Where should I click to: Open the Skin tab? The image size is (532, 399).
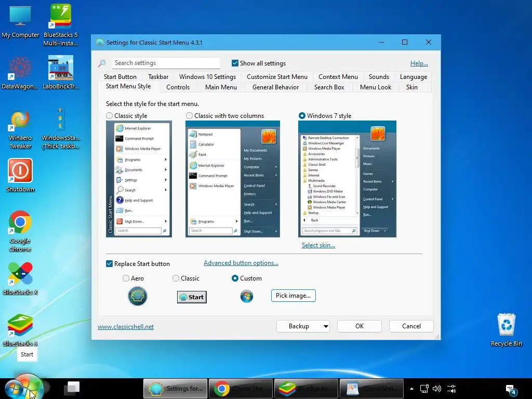point(411,87)
